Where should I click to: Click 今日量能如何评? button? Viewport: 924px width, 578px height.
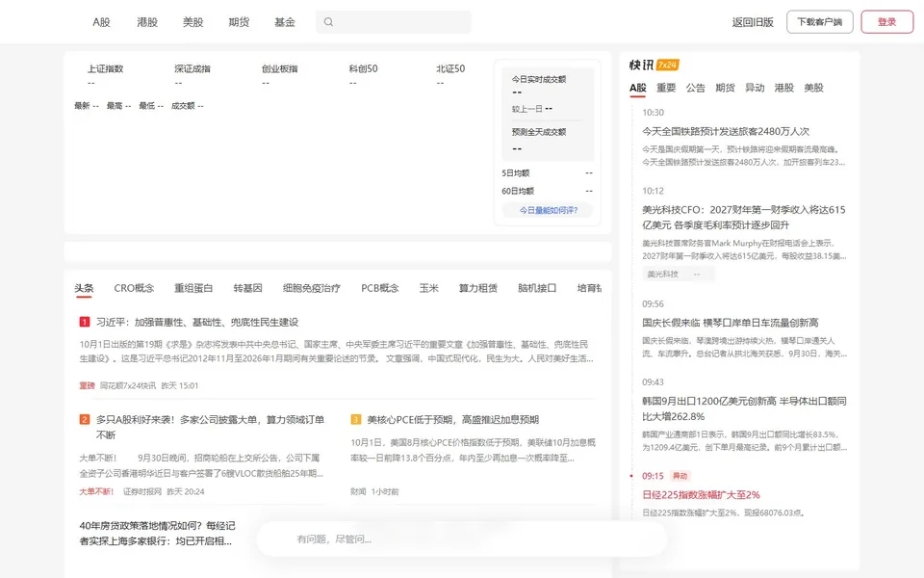click(548, 210)
